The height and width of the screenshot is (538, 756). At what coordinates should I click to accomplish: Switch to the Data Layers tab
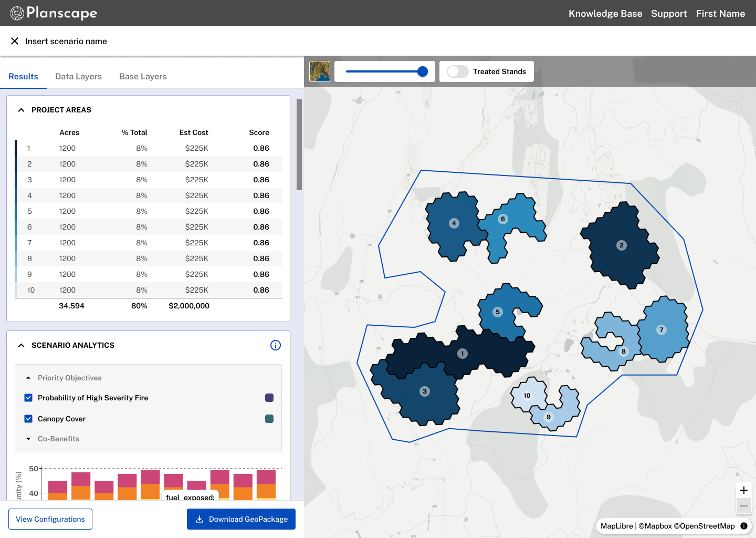point(79,76)
